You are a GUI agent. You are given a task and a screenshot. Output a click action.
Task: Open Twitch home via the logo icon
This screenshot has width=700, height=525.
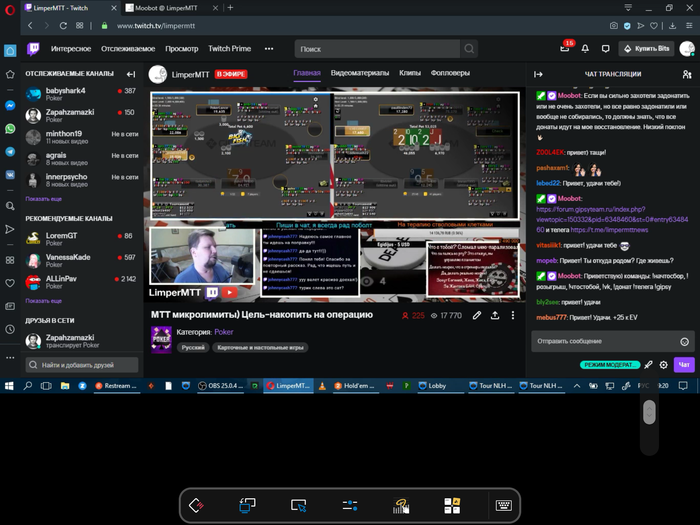pyautogui.click(x=33, y=49)
